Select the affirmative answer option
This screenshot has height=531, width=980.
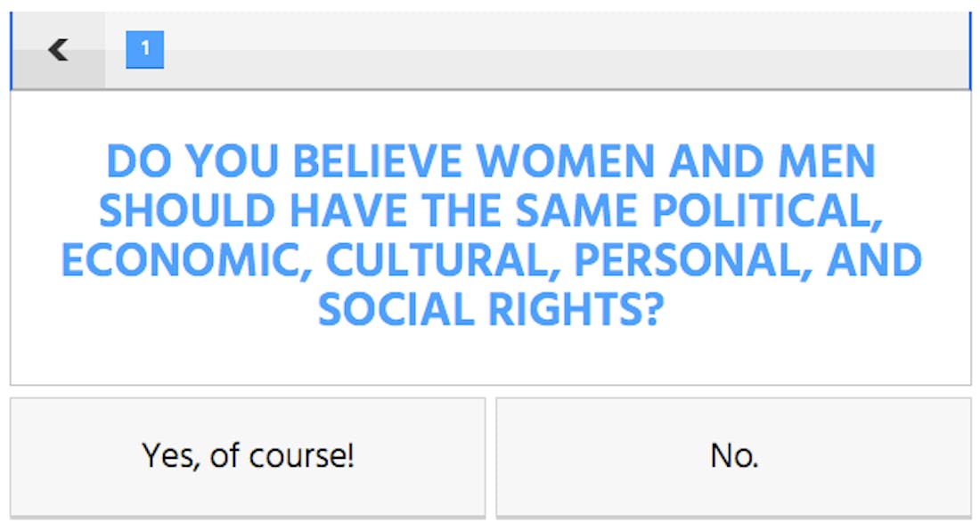247,454
